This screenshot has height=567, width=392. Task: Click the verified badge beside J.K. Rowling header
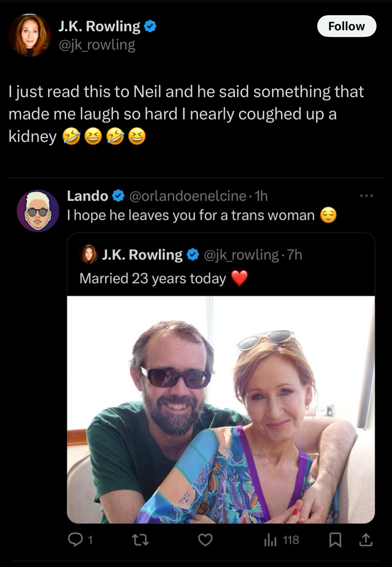click(x=150, y=26)
